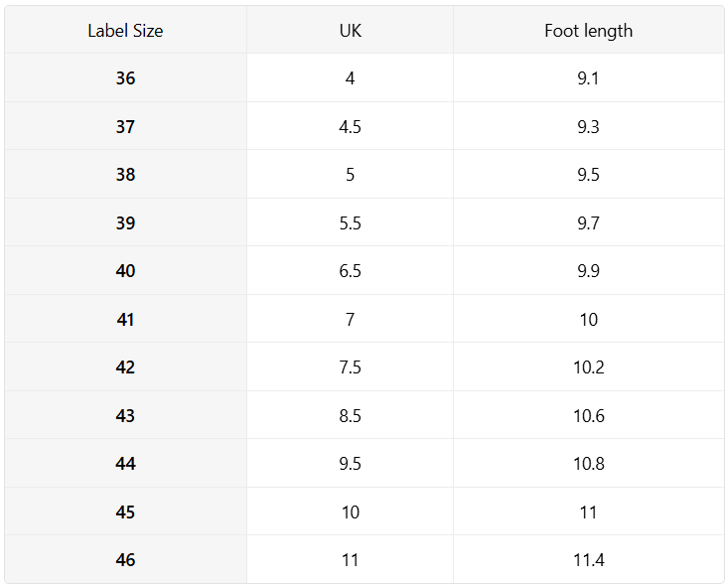Screen dimensions: 728x584
Task: Click UK size 4.5 cell
Action: click(x=350, y=126)
